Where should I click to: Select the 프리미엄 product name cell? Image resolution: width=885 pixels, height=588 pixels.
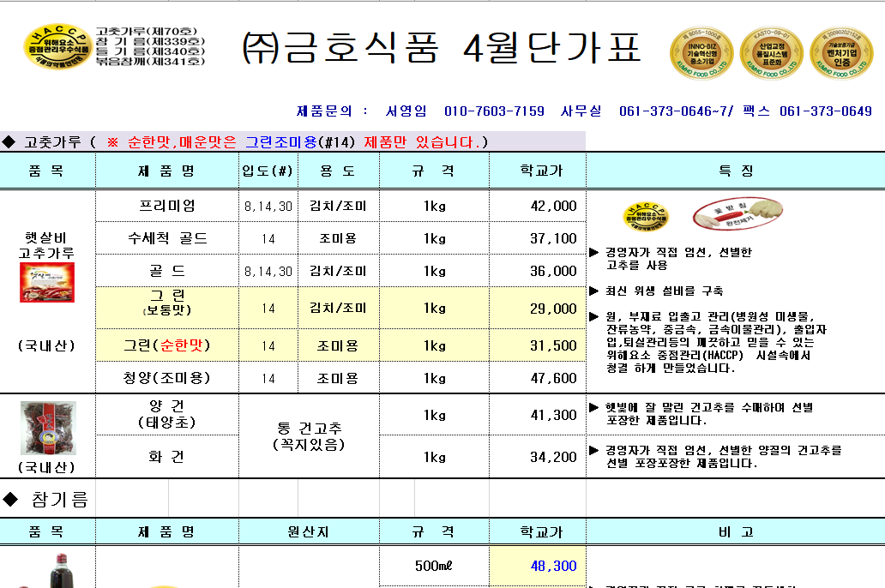pos(167,206)
